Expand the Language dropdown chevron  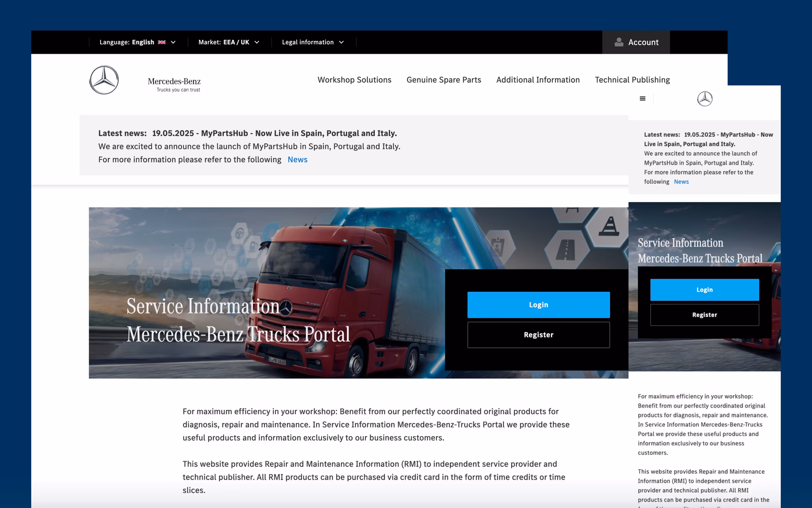[173, 42]
